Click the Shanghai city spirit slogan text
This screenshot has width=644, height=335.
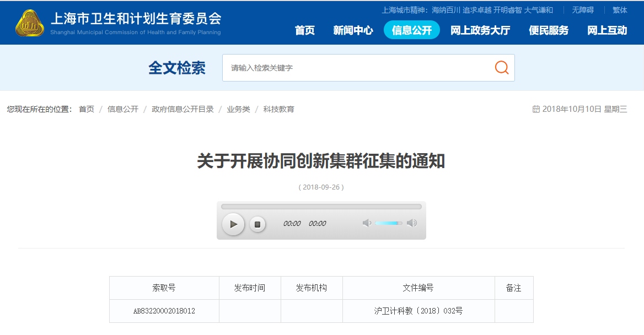point(468,10)
